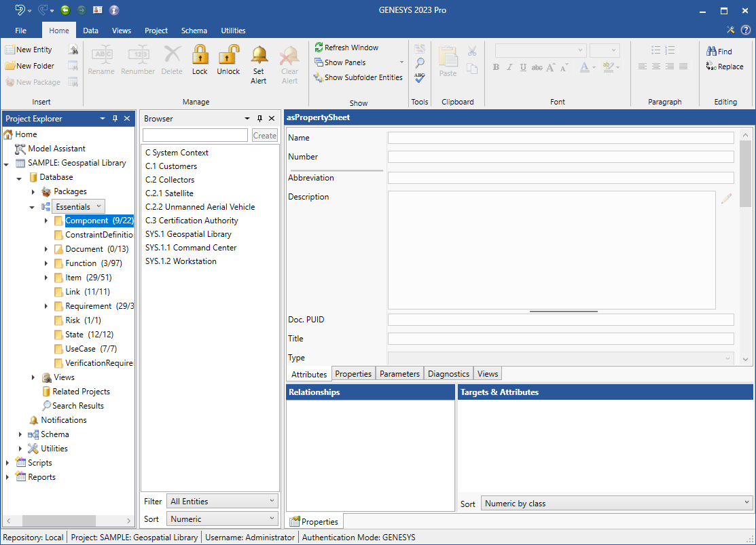This screenshot has height=545, width=756.
Task: Expand the Function folder node
Action: (x=46, y=263)
